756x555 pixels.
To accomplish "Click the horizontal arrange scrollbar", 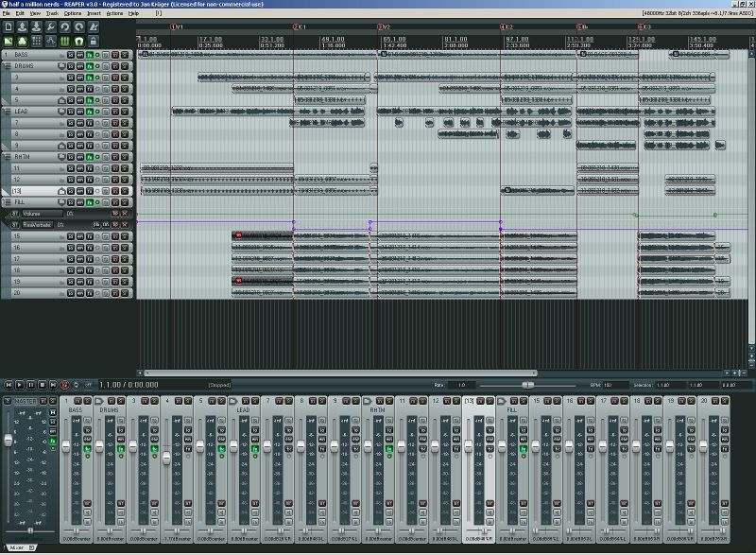I will [340, 373].
